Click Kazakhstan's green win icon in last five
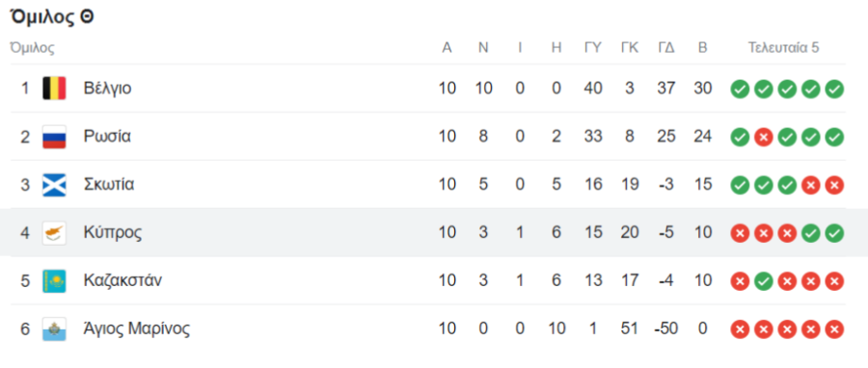 pos(764,281)
